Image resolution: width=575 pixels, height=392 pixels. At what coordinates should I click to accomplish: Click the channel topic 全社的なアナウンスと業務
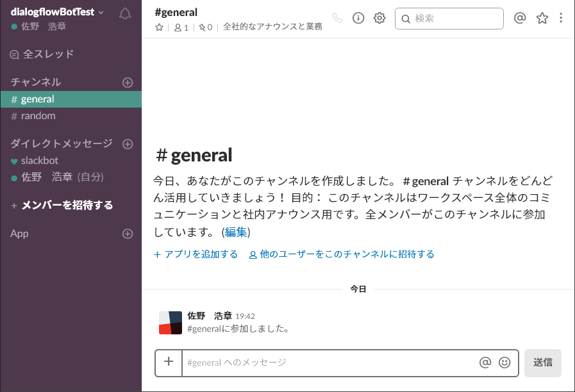pos(272,27)
